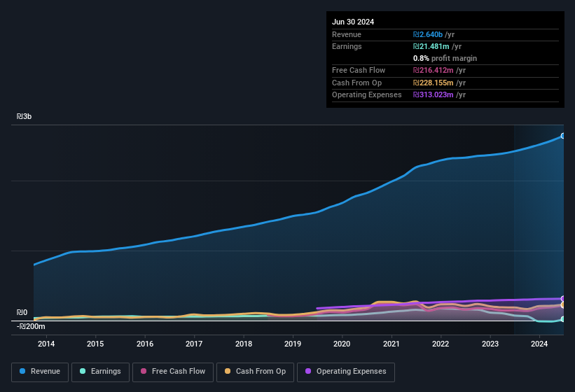The height and width of the screenshot is (392, 575).
Task: Click the Cash From Op tooltip label
Action: [x=356, y=83]
